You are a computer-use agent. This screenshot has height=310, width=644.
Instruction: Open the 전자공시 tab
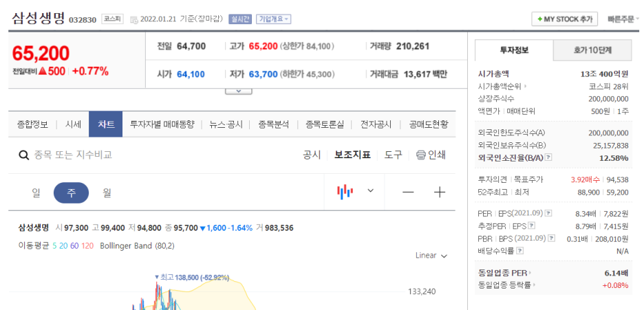point(376,124)
